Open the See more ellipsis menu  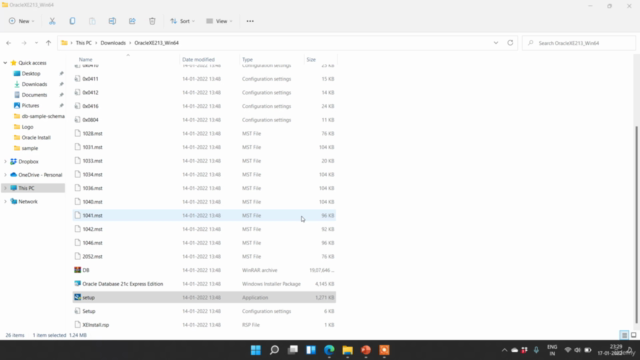pyautogui.click(x=250, y=21)
